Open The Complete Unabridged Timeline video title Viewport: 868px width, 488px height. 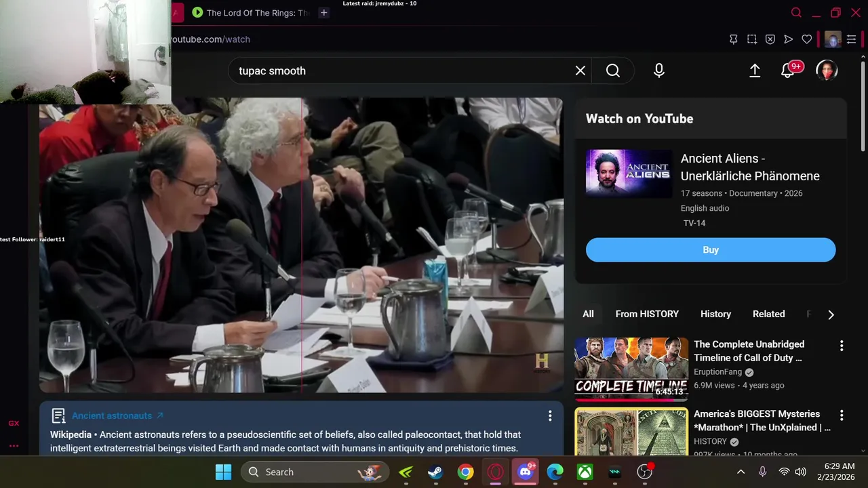[749, 351]
